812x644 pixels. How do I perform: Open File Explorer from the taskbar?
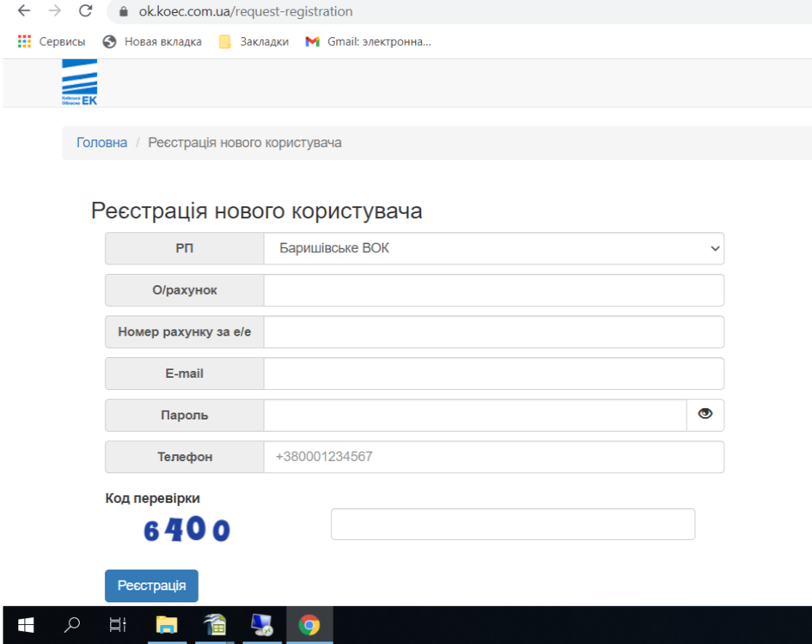pyautogui.click(x=167, y=624)
